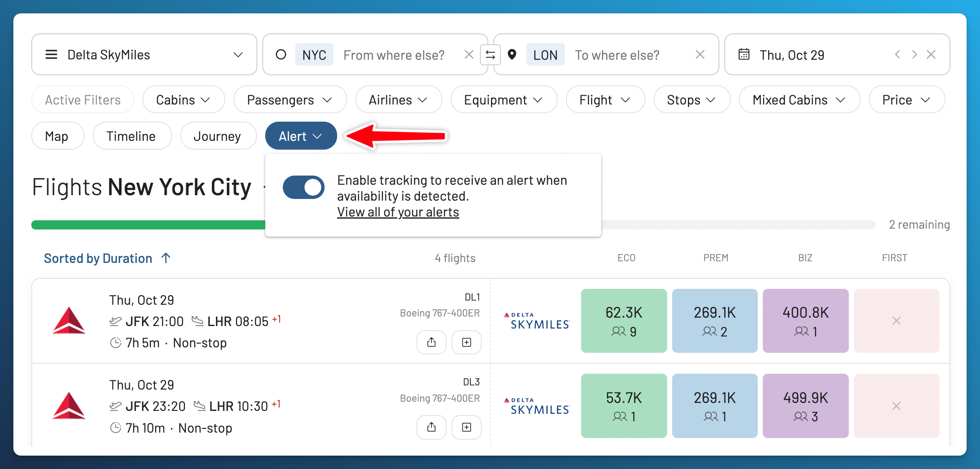Clear the LON destination field
Screen dimensions: 980x469
[x=700, y=55]
